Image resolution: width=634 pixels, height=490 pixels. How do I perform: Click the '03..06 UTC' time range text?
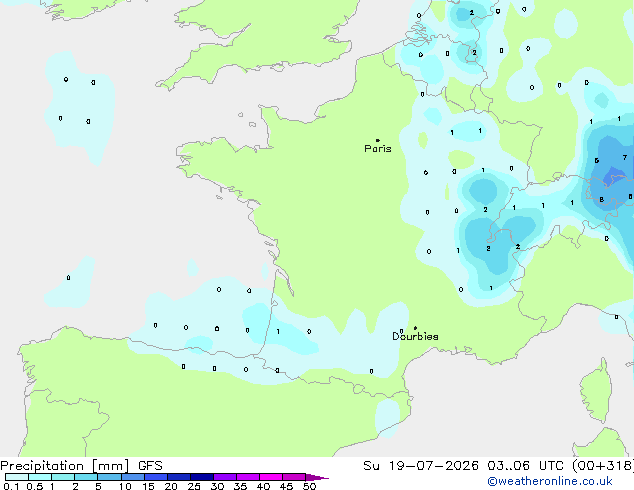click(x=525, y=466)
